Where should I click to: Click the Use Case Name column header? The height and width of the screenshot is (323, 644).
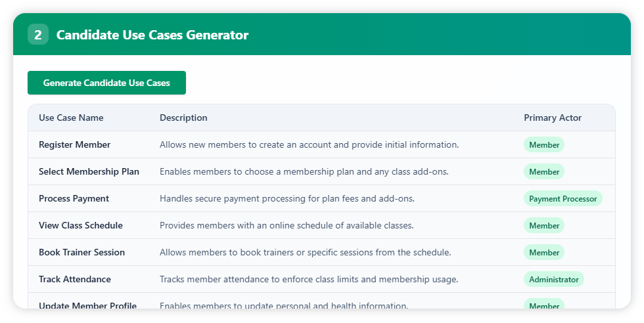71,118
